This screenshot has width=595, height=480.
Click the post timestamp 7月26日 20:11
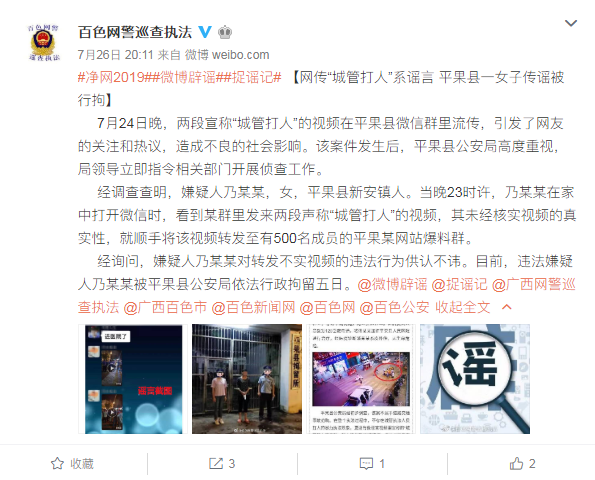[115, 55]
